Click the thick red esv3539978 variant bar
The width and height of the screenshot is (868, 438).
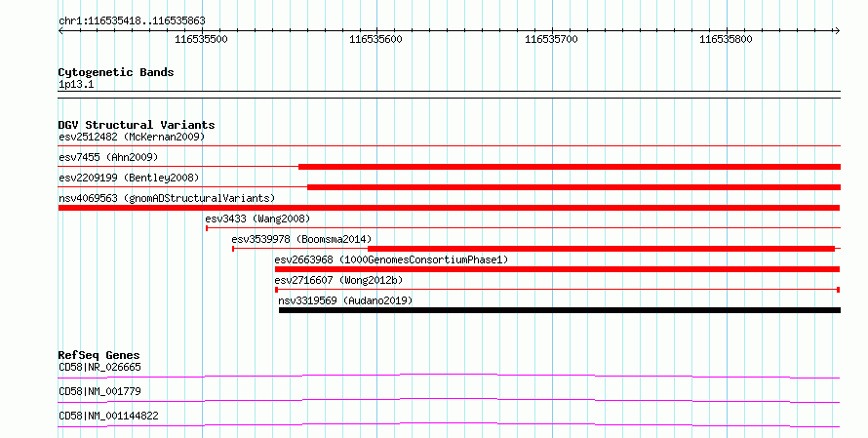[601, 249]
